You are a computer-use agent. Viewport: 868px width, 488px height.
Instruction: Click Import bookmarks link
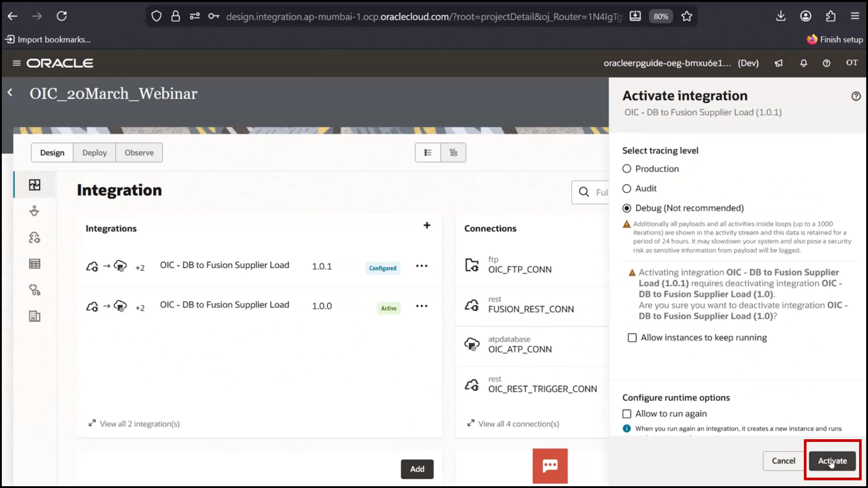tap(48, 40)
